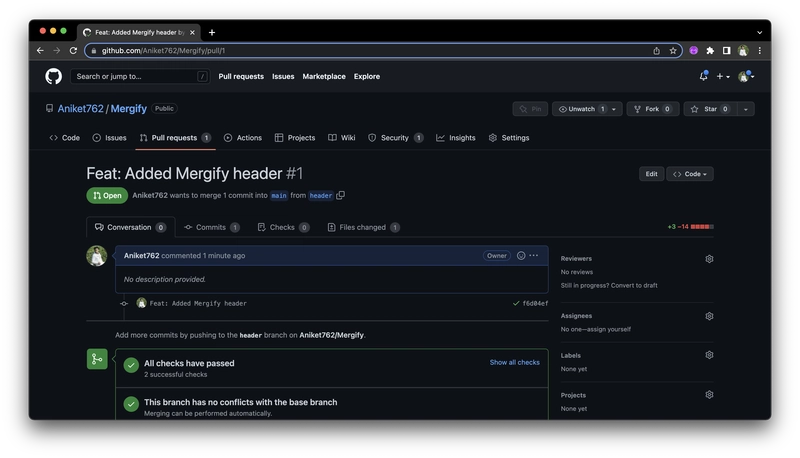The width and height of the screenshot is (800, 458).
Task: Bookmark the page with the star icon
Action: 673,50
